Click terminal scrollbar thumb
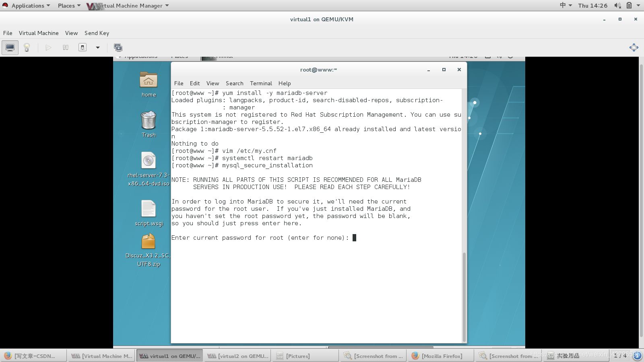 click(x=464, y=297)
